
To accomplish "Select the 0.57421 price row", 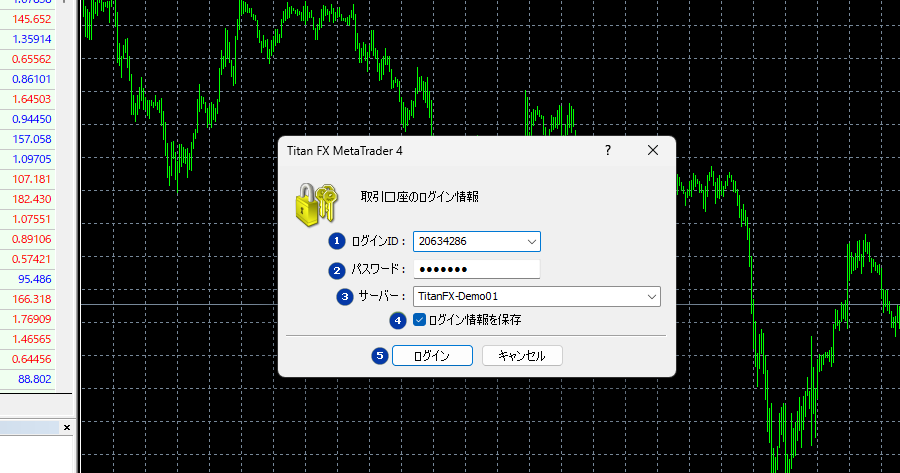I will point(28,259).
